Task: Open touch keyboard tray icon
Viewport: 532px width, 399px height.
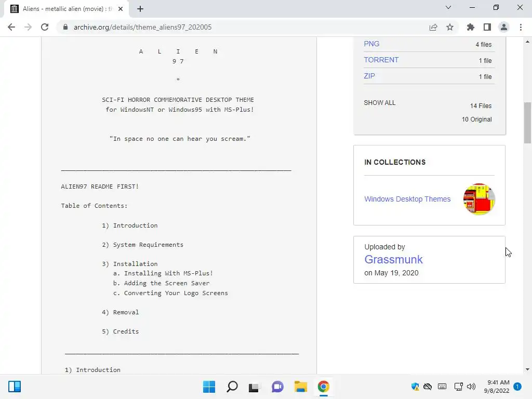Action: click(x=442, y=387)
